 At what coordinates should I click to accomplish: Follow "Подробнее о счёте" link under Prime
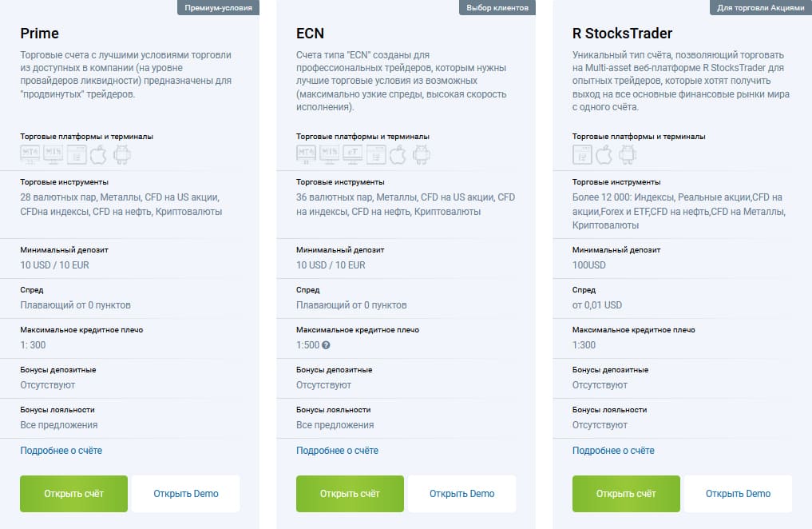click(61, 451)
